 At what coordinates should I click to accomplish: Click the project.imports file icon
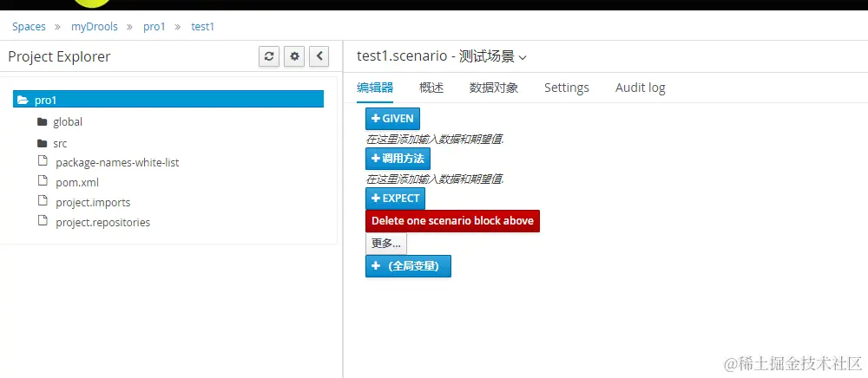tap(42, 200)
